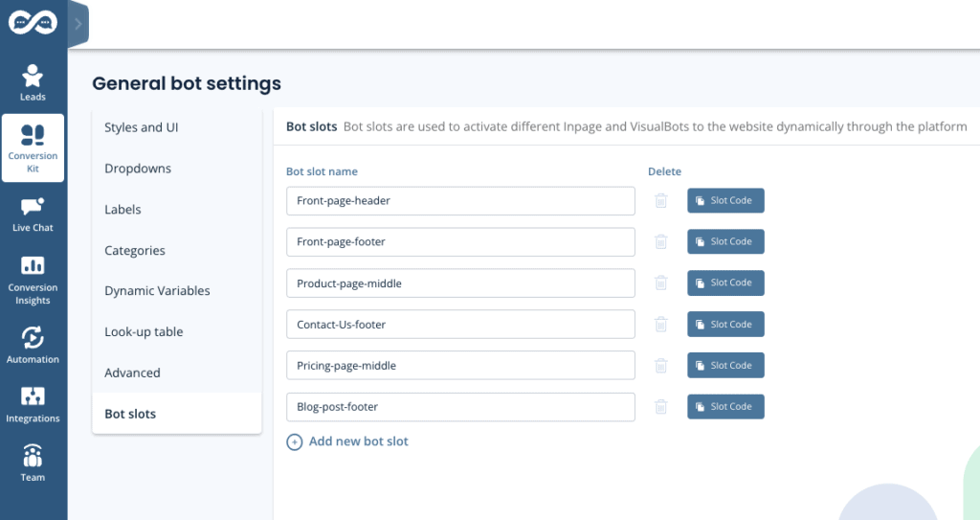
Task: Switch to Styles and UI settings
Action: coord(142,127)
